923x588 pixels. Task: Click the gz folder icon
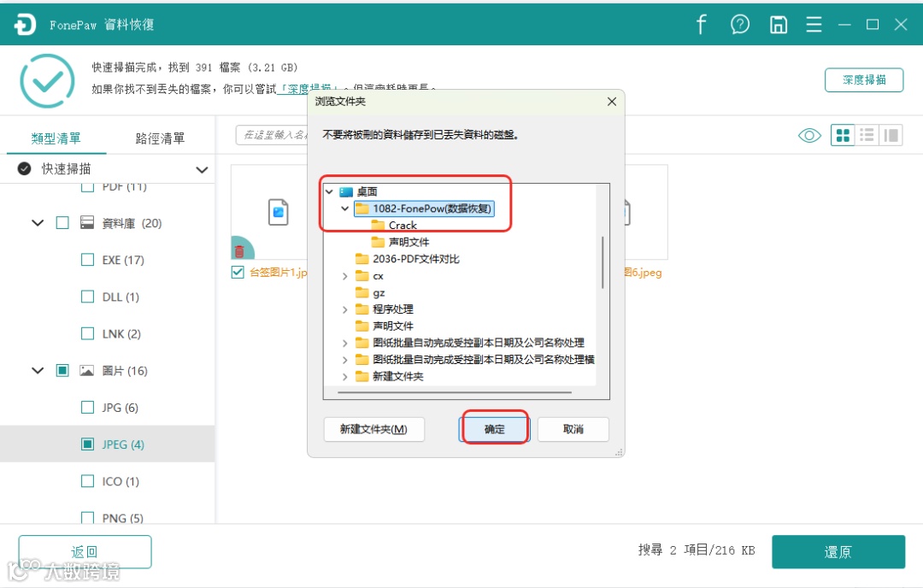362,292
